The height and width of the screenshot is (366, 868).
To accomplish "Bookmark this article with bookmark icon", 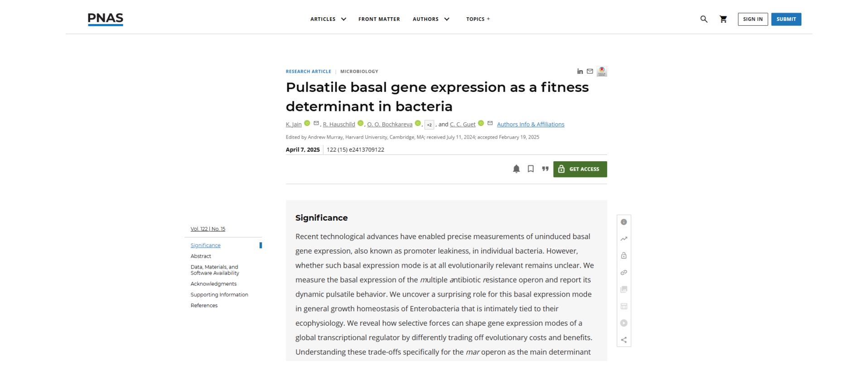I will coord(530,169).
